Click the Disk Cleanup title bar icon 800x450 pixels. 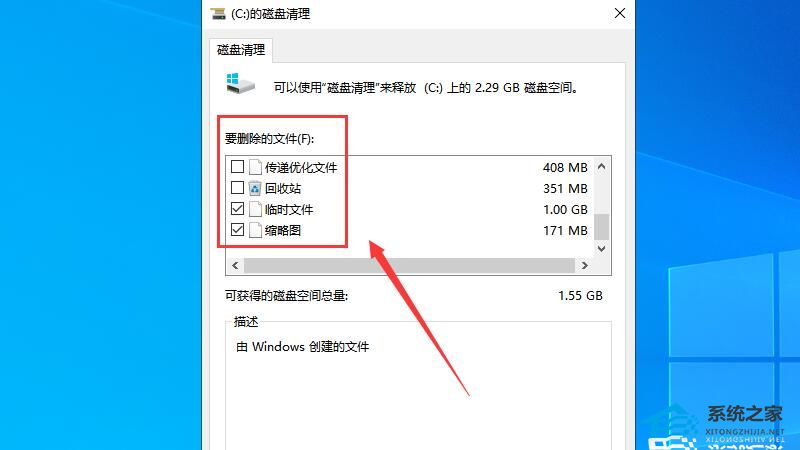218,13
